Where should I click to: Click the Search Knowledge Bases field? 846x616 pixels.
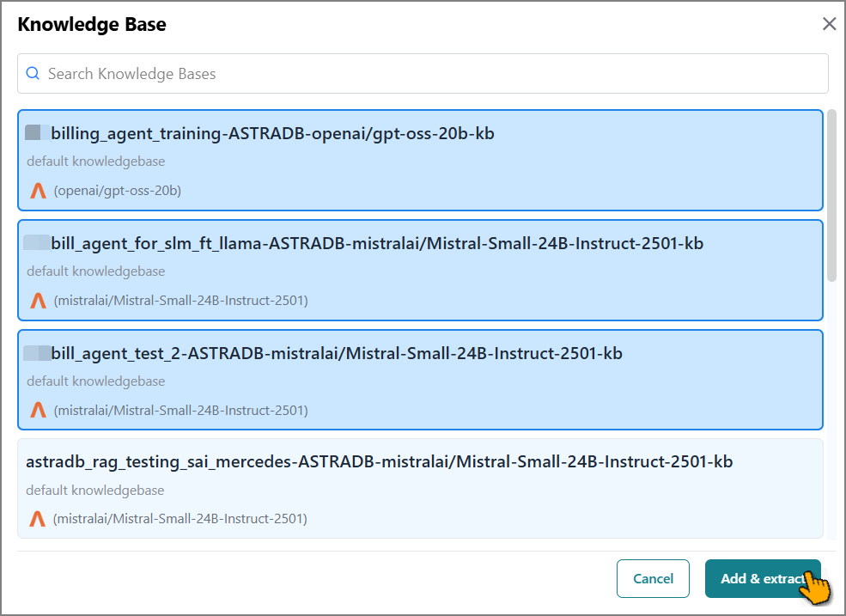[x=423, y=73]
